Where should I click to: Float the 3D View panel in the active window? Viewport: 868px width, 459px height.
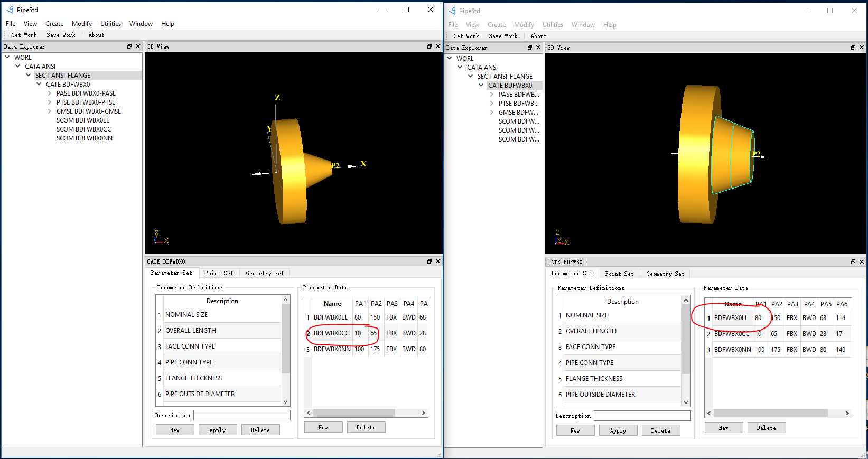tap(430, 46)
